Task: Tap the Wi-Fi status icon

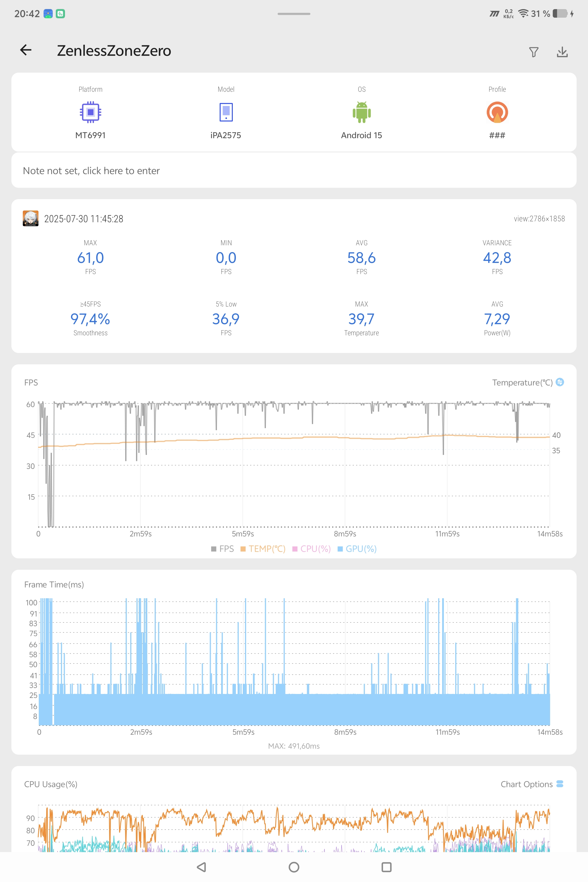Action: [x=524, y=13]
